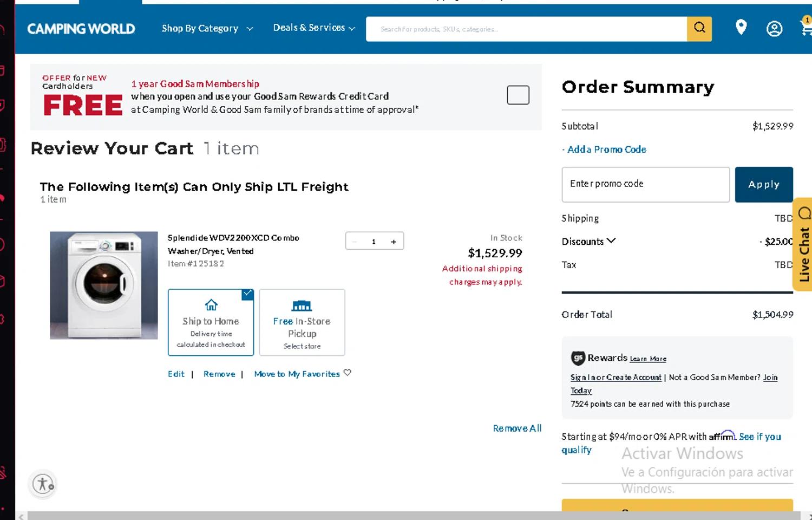This screenshot has width=812, height=520.
Task: Click the accessibility options icon
Action: click(x=43, y=484)
